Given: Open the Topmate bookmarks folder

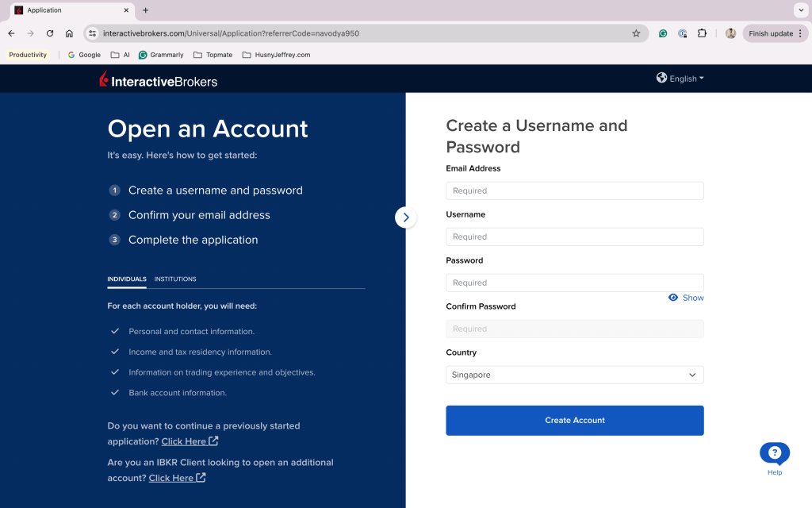Looking at the screenshot, I should coord(213,55).
